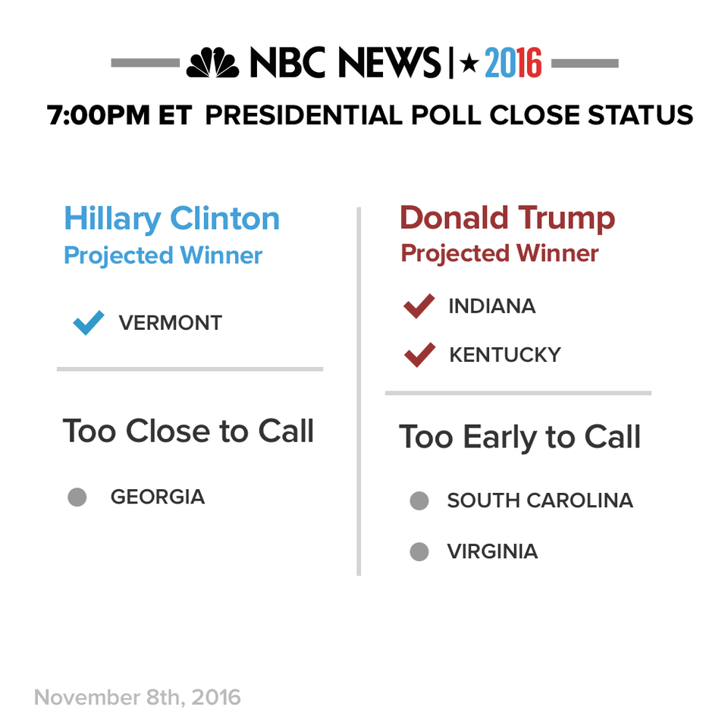Click the GEORGIA state label
This screenshot has width=728, height=728.
click(158, 497)
